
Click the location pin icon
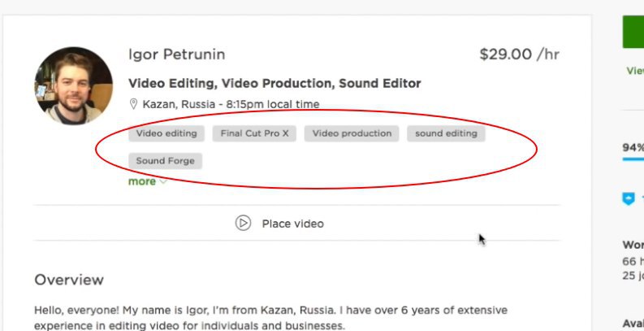[x=133, y=104]
